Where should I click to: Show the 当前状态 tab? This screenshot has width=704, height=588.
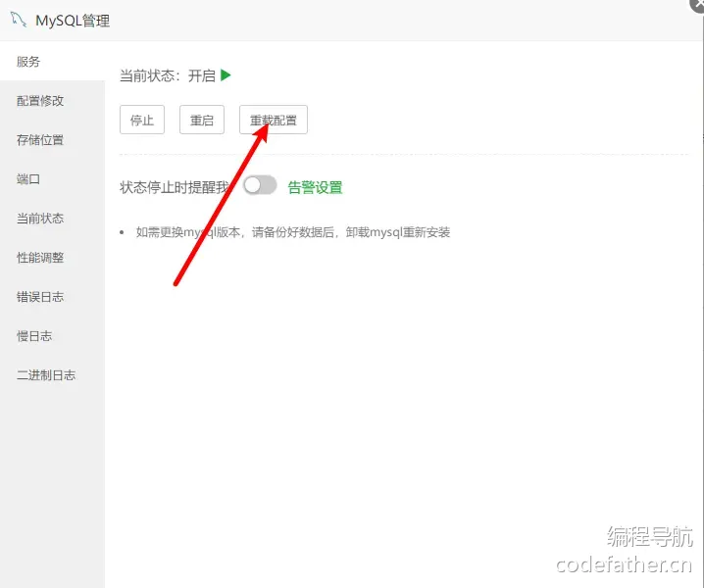pyautogui.click(x=40, y=219)
